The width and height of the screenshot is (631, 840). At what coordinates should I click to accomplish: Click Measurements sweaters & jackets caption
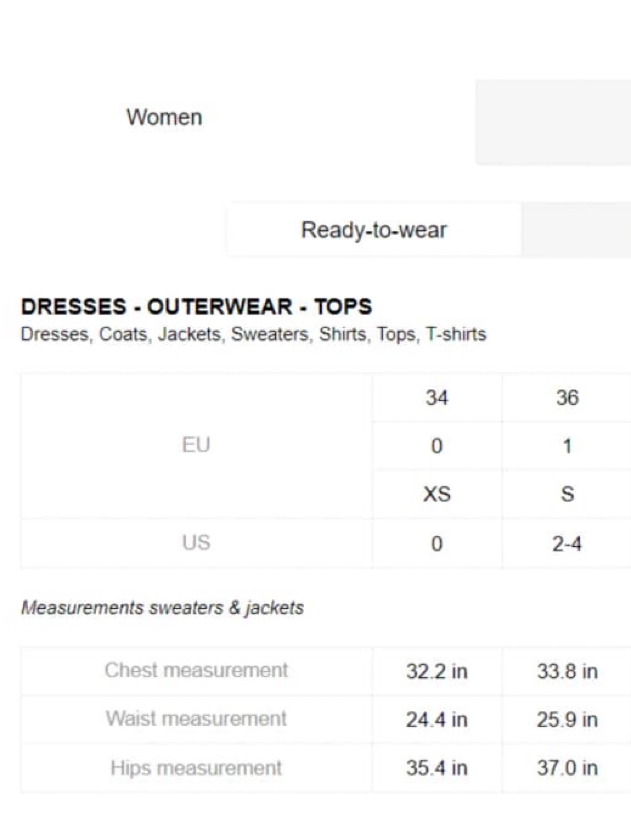tap(163, 608)
